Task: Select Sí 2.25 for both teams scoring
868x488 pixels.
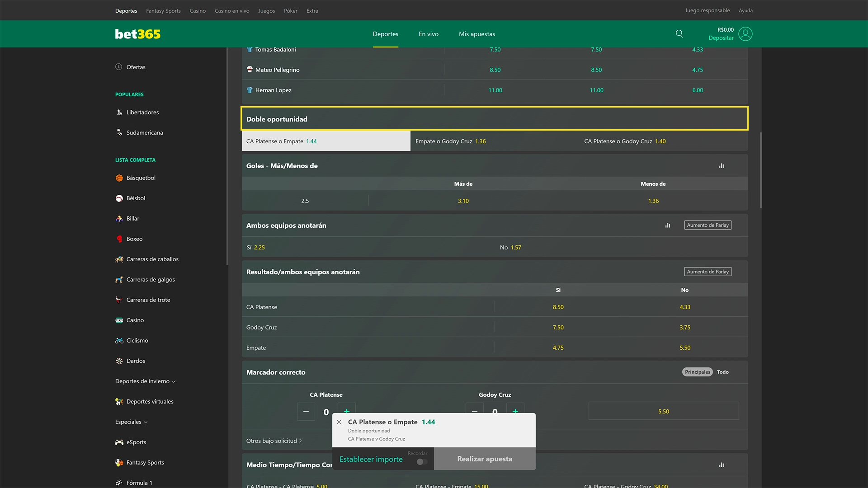Action: 368,247
